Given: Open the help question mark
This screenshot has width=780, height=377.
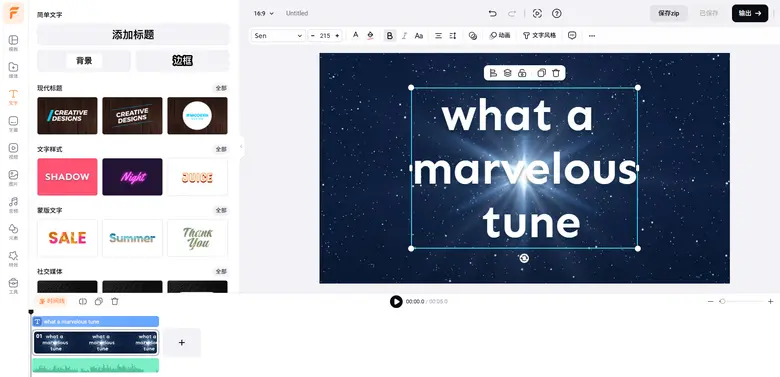Looking at the screenshot, I should click(x=557, y=13).
